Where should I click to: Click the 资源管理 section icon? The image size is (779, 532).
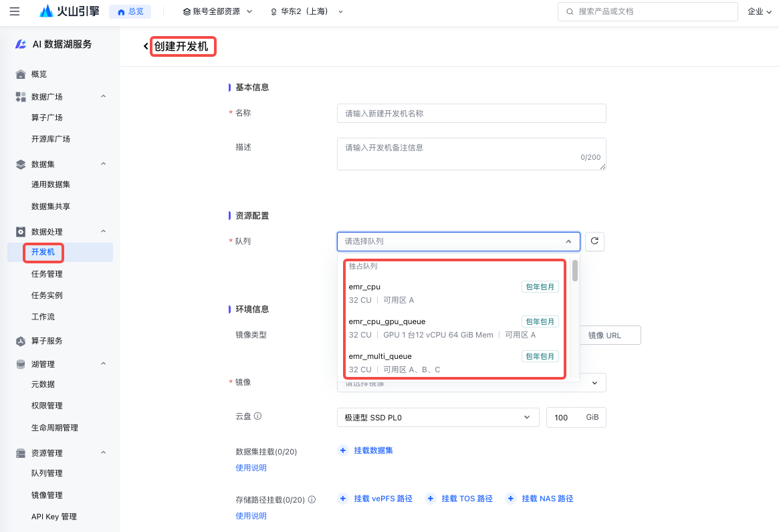(20, 453)
